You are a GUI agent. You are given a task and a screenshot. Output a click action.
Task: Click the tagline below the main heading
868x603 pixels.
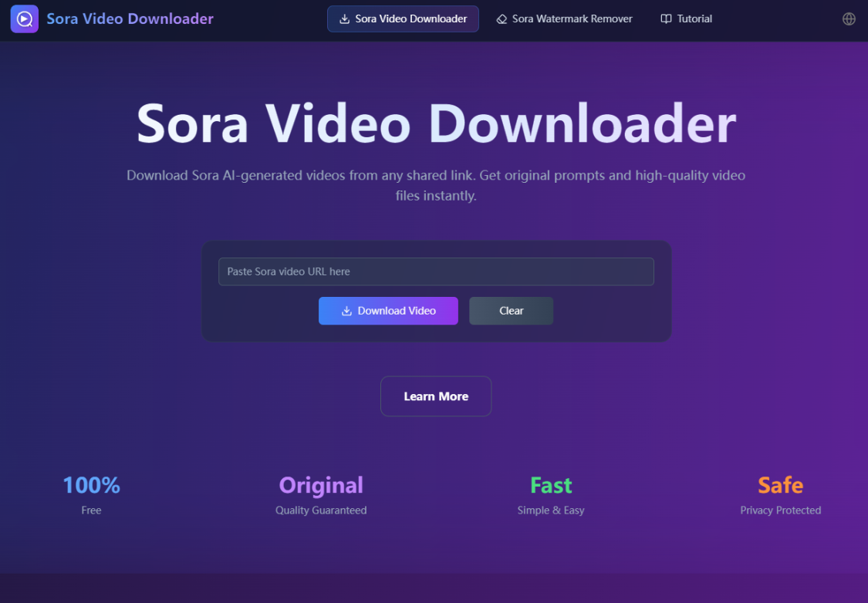click(x=435, y=185)
